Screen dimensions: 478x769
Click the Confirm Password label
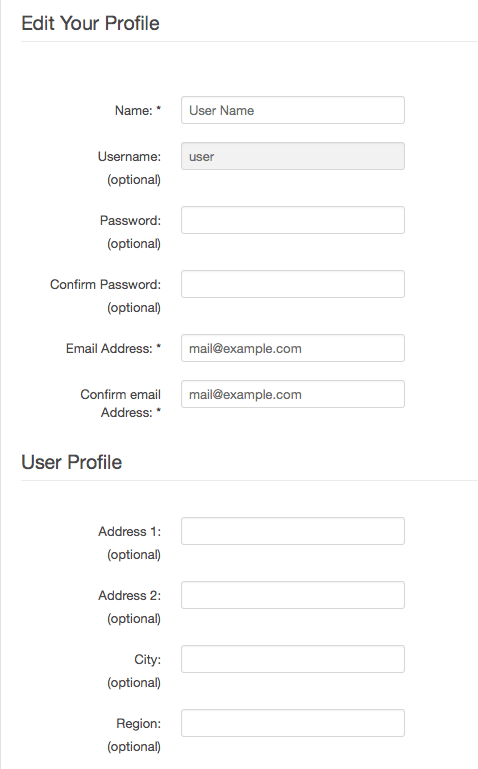105,284
